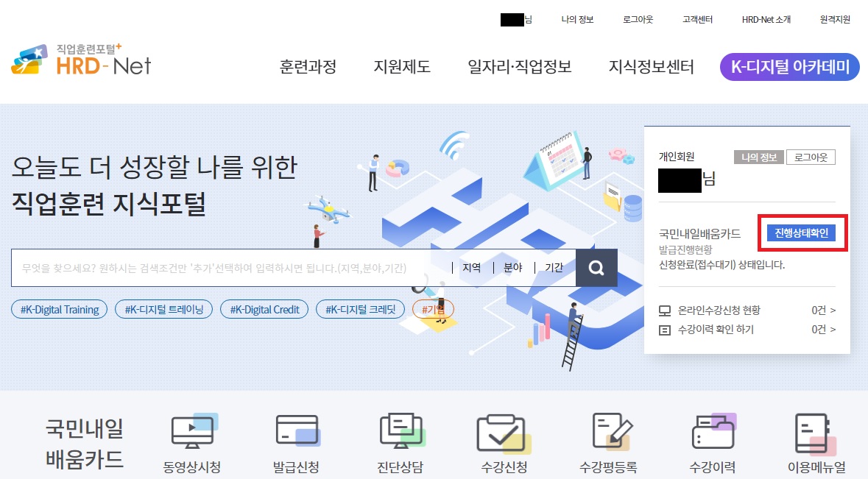This screenshot has width=868, height=479.
Task: Click 로그아웃 in top bar
Action: point(638,19)
